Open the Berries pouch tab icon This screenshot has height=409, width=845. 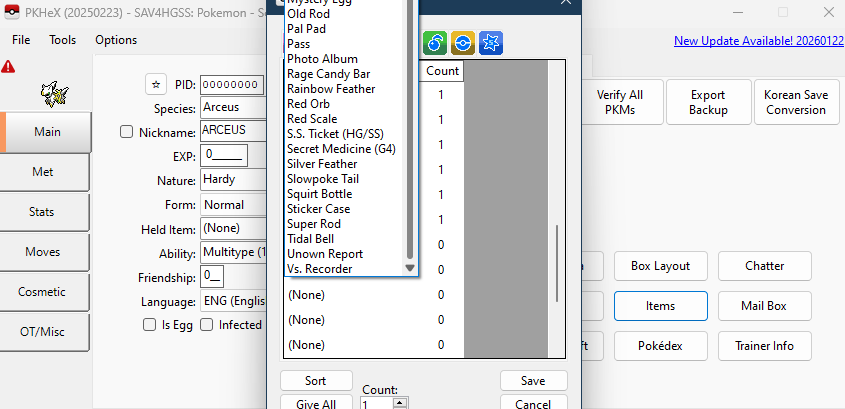click(x=435, y=43)
